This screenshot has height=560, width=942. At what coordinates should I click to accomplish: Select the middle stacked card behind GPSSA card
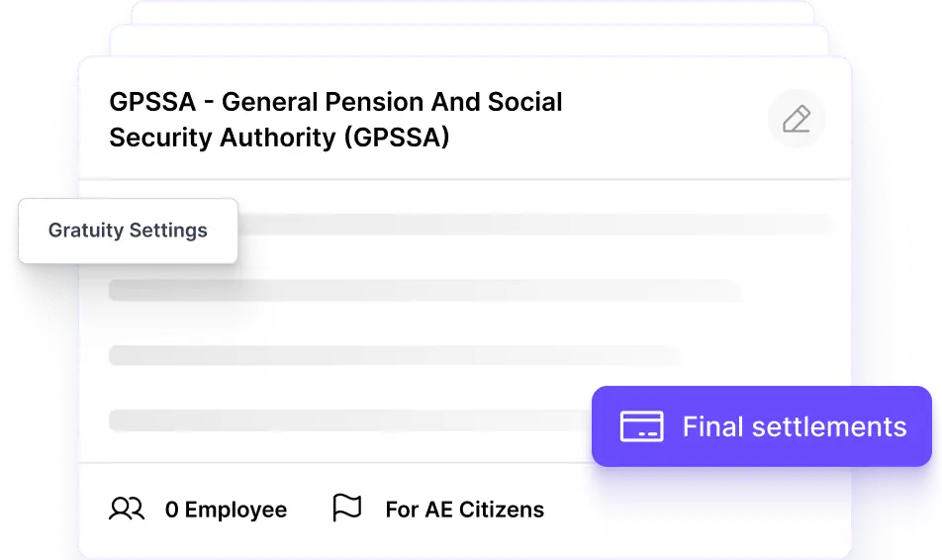click(x=469, y=41)
